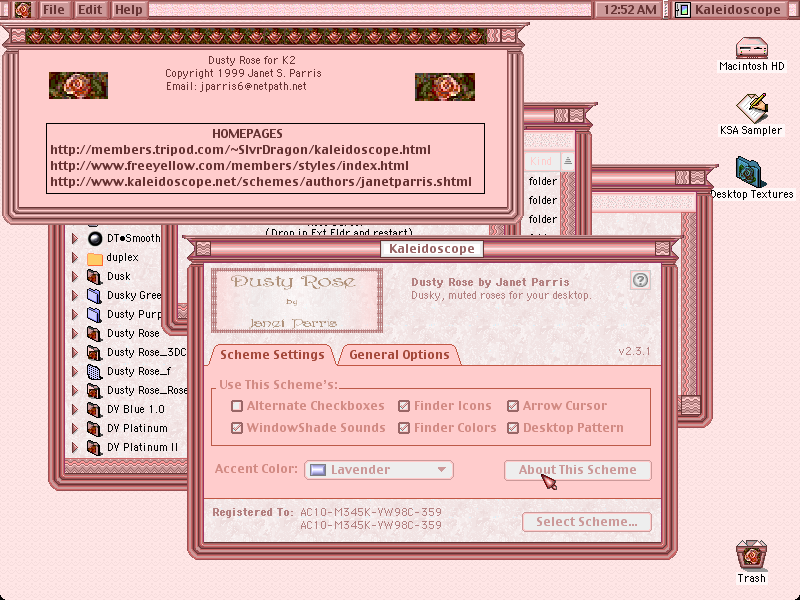The height and width of the screenshot is (600, 800).
Task: Open the File menu
Action: 54,9
